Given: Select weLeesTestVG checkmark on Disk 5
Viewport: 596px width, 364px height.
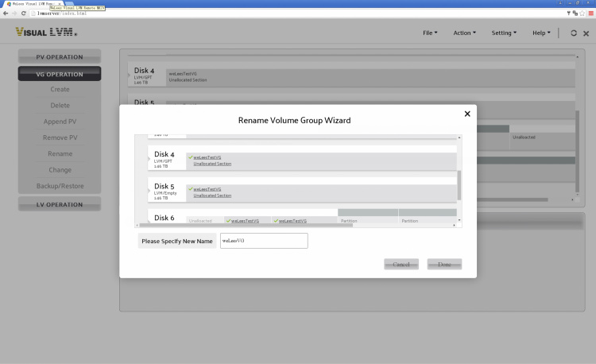Looking at the screenshot, I should pos(191,188).
